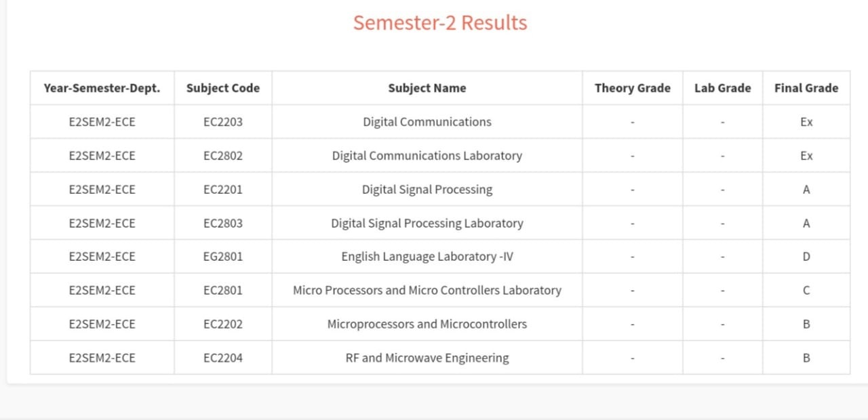This screenshot has width=868, height=420.
Task: Click the Semester-2 Results heading
Action: click(440, 22)
